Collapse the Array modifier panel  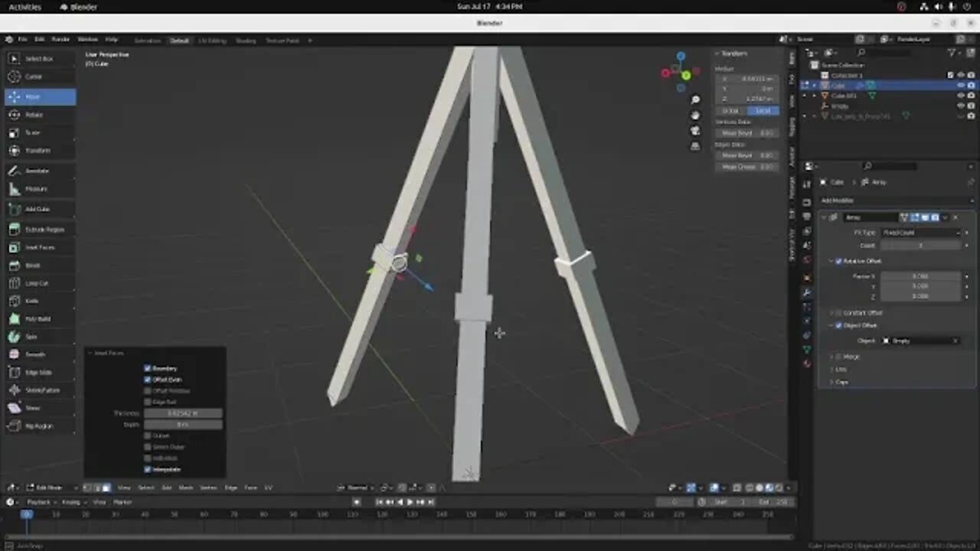pos(824,217)
